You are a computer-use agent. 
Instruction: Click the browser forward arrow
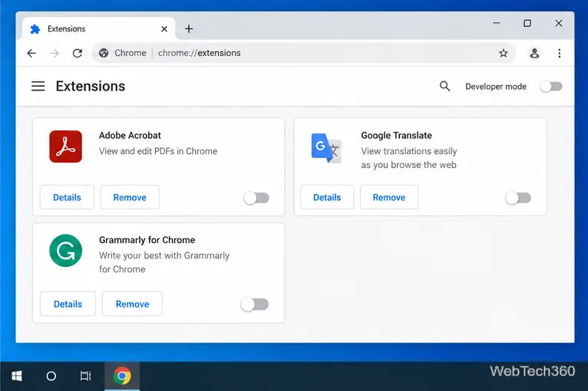(x=55, y=53)
